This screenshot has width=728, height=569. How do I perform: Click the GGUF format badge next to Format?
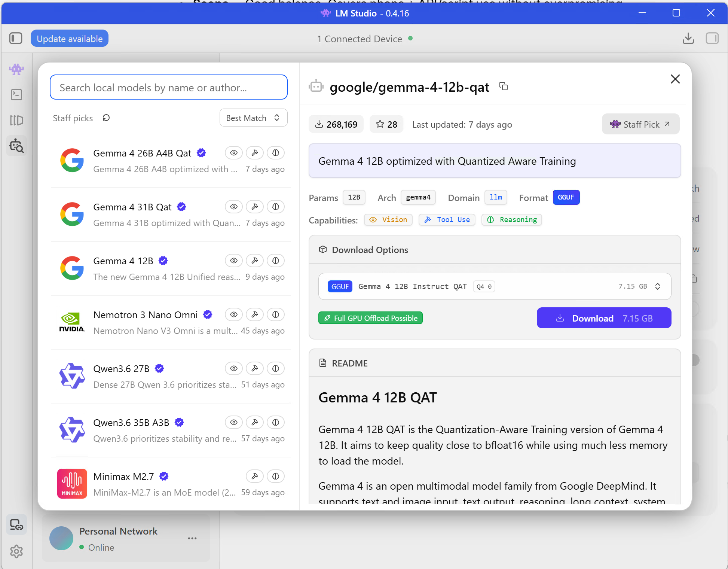pyautogui.click(x=566, y=197)
